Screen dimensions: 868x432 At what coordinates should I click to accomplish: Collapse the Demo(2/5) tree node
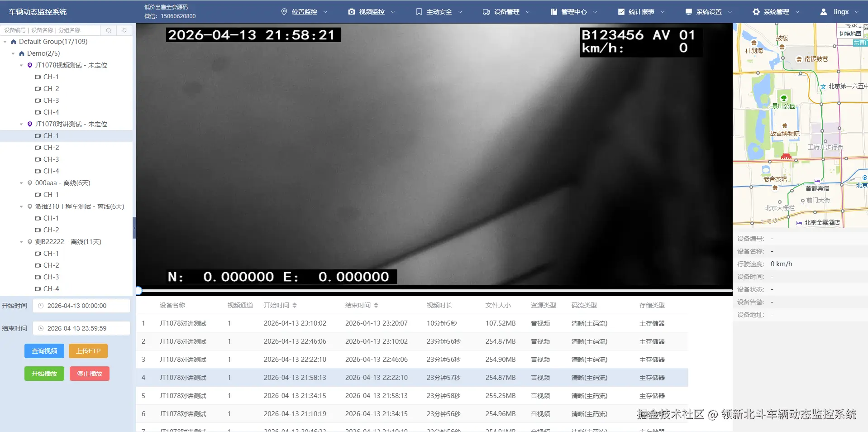pyautogui.click(x=13, y=53)
